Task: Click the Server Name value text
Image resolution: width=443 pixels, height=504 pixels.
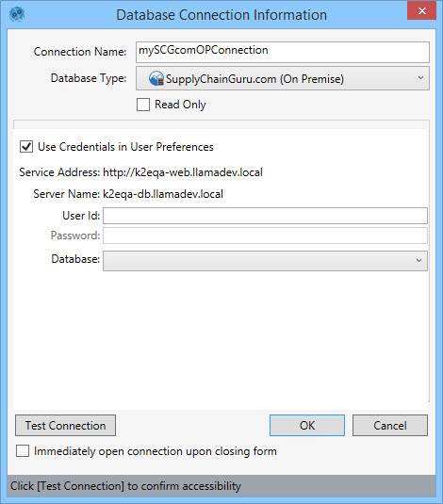Action: coord(163,194)
